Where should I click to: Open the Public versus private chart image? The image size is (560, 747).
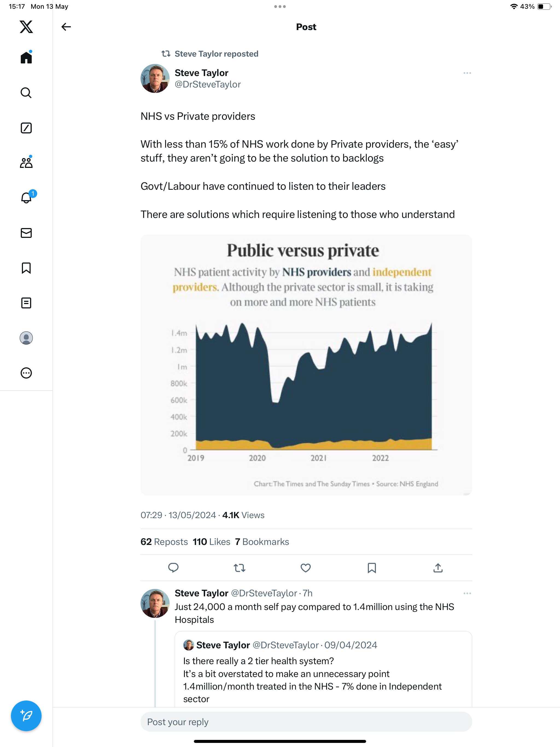coord(306,365)
